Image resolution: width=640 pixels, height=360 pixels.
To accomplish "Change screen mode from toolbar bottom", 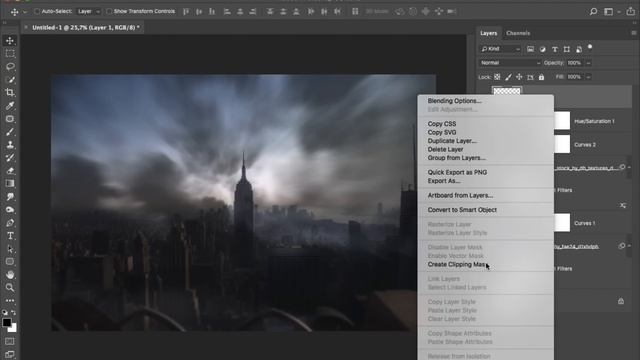I will (x=10, y=354).
